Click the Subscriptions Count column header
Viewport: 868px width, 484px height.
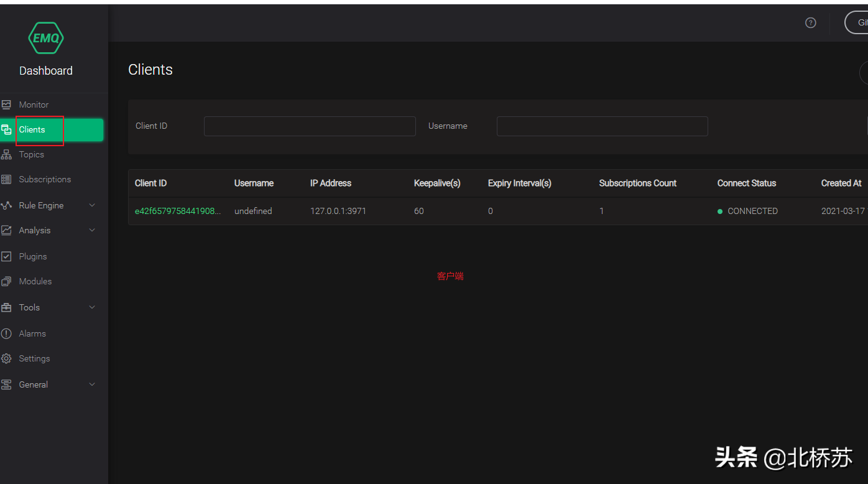pos(638,183)
